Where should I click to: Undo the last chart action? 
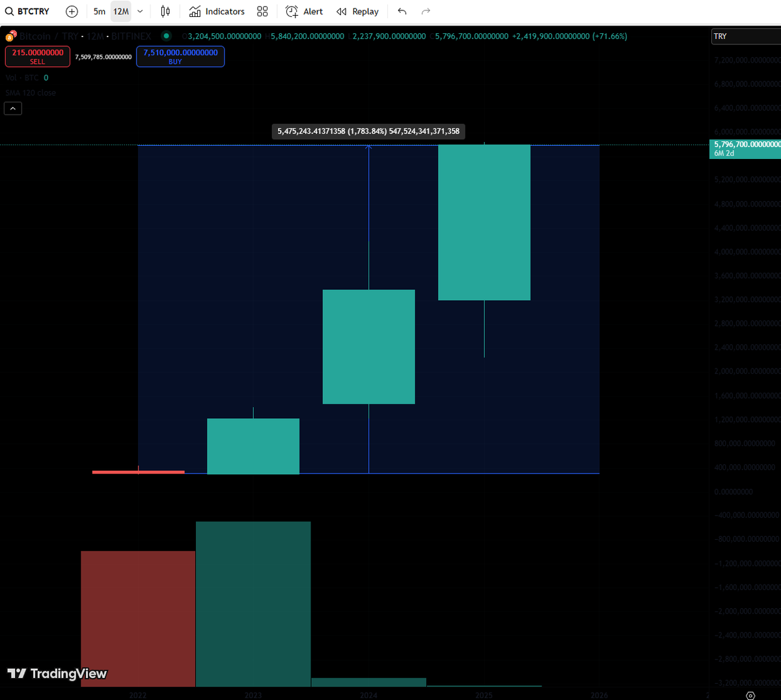coord(402,12)
